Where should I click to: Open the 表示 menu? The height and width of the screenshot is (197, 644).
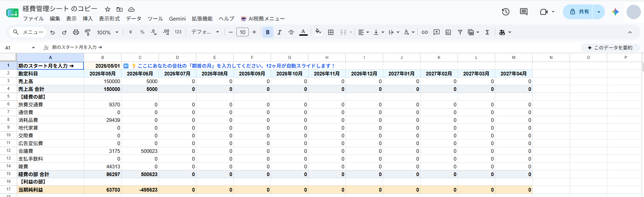[71, 19]
